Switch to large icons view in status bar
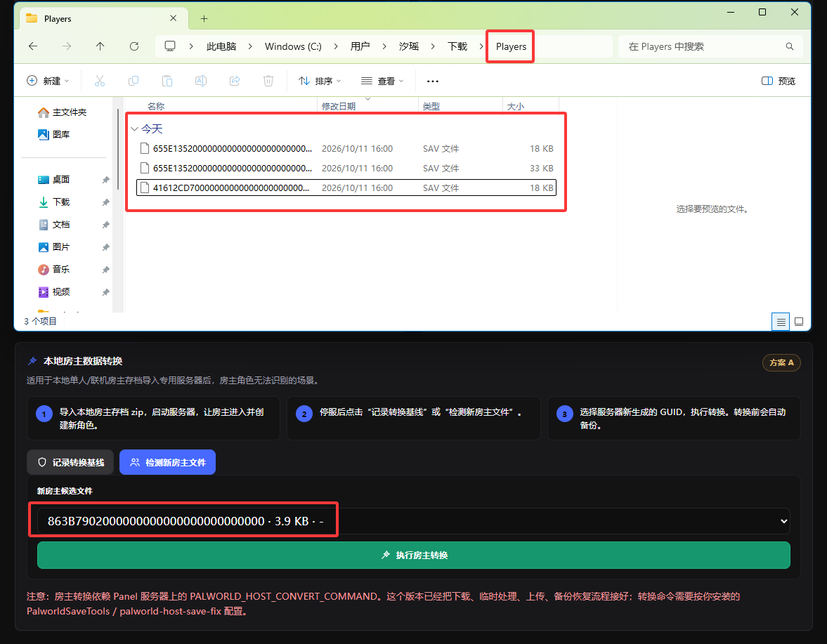 click(x=799, y=322)
